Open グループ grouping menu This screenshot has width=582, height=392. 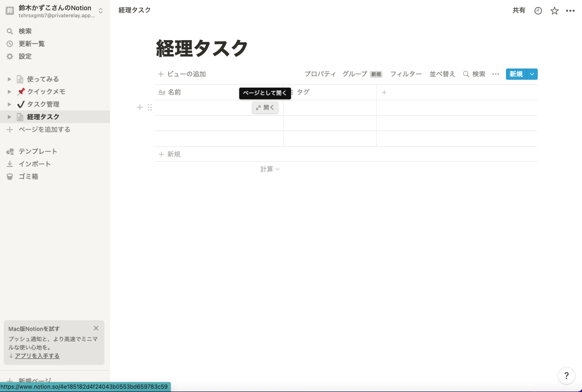click(x=362, y=74)
